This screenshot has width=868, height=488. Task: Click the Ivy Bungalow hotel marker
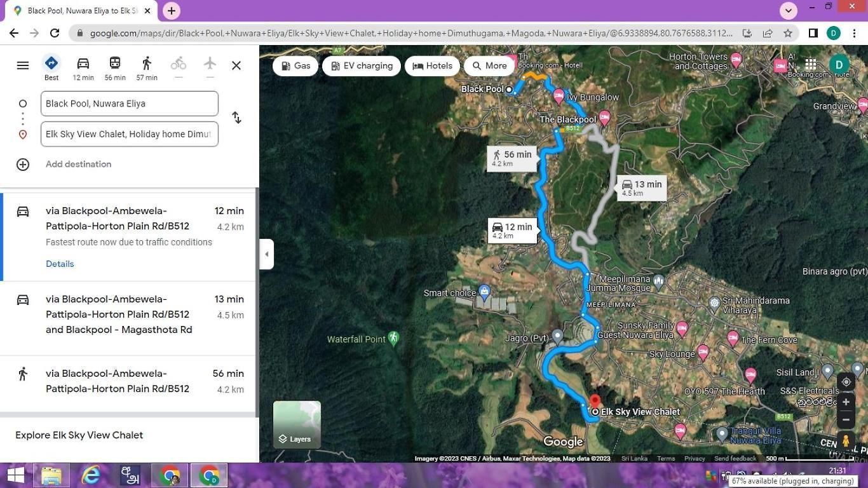(x=559, y=97)
